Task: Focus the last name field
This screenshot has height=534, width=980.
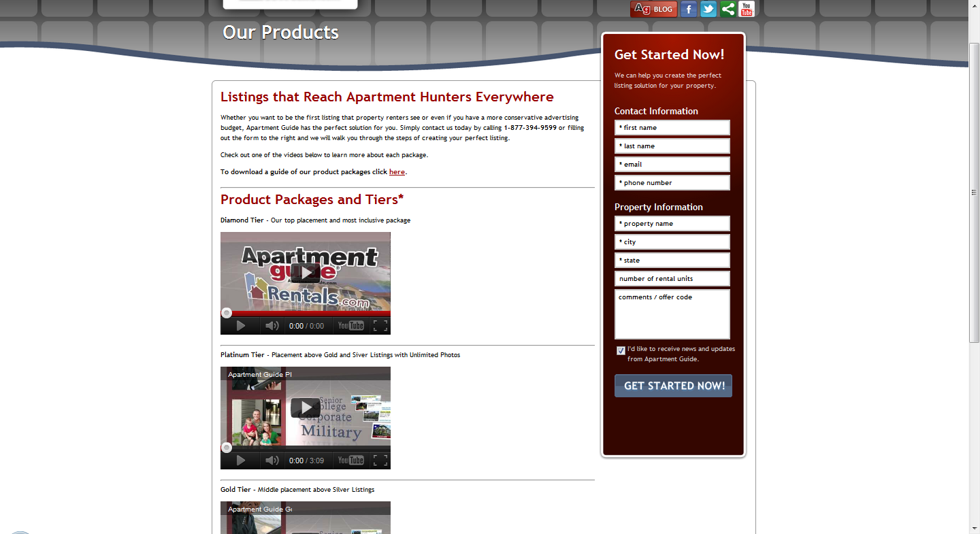Action: (x=672, y=146)
